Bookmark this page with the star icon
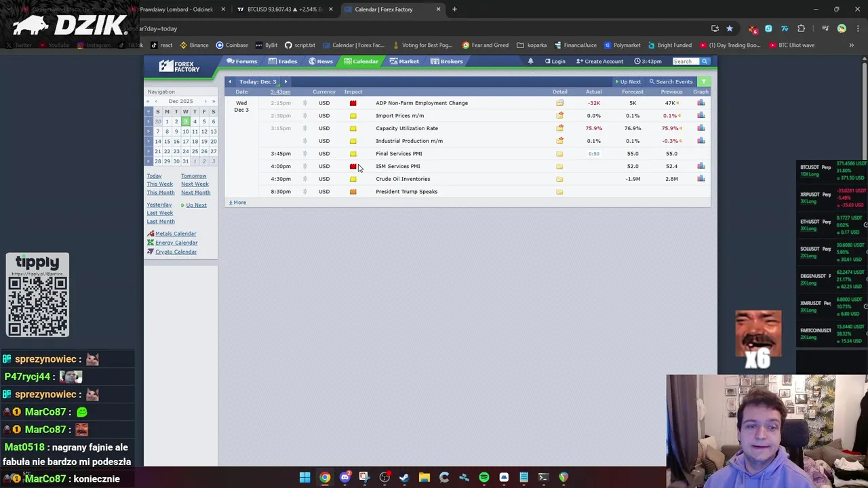The height and width of the screenshot is (488, 868). tap(729, 28)
